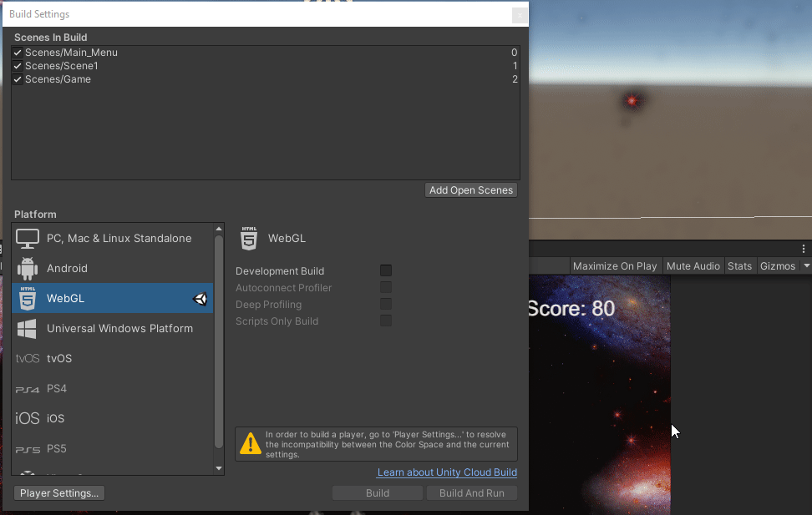Select the tvOS platform label
Image resolution: width=812 pixels, height=515 pixels.
point(59,359)
